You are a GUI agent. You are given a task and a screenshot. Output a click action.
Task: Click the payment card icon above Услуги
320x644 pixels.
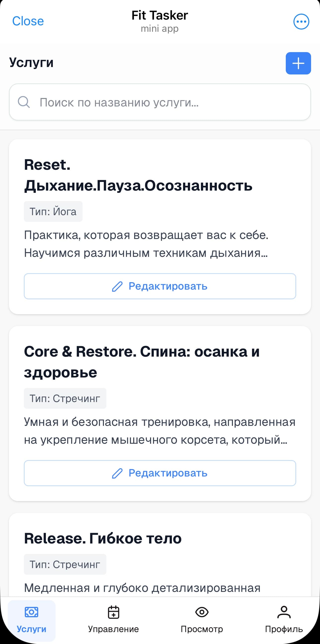31,612
